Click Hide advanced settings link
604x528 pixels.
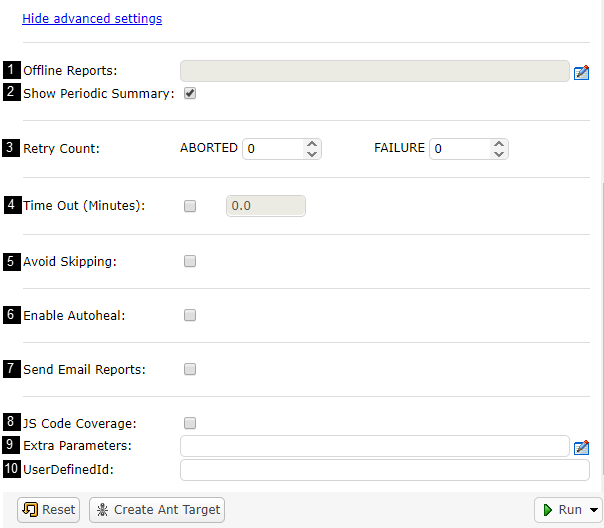click(x=92, y=18)
